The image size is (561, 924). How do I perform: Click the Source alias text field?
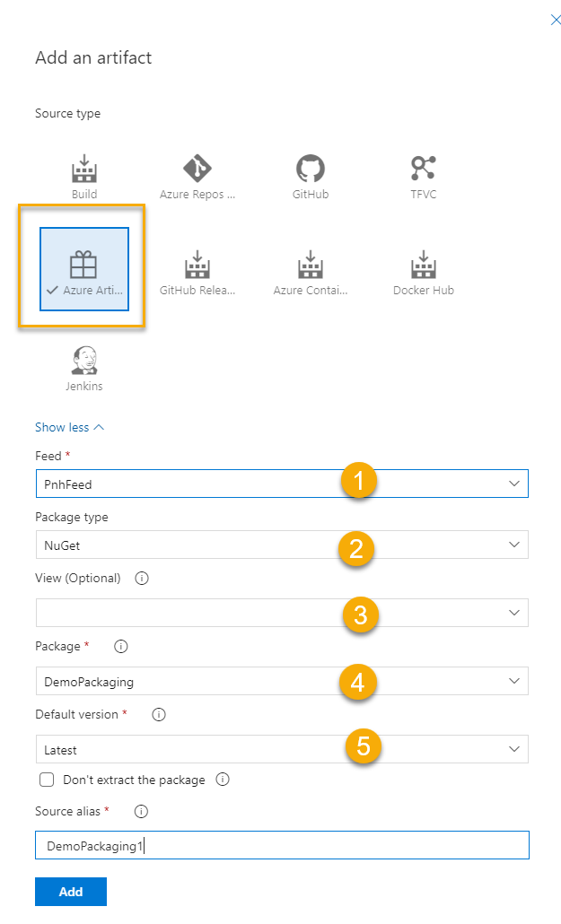pyautogui.click(x=282, y=845)
